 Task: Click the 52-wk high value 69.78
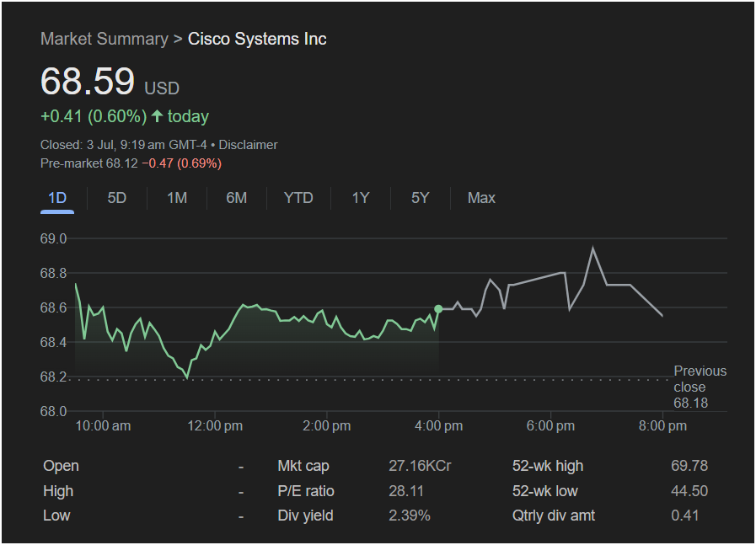click(689, 466)
